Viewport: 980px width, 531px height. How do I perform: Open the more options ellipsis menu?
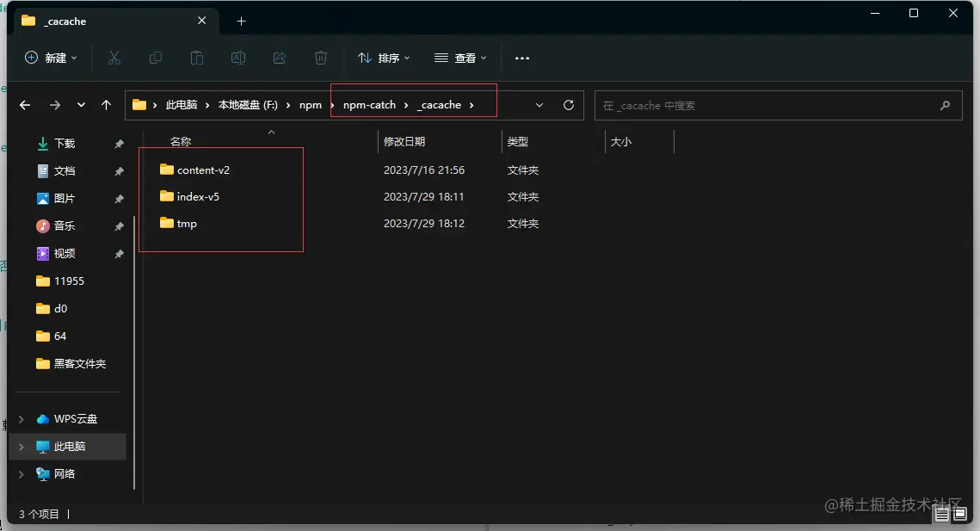[522, 58]
